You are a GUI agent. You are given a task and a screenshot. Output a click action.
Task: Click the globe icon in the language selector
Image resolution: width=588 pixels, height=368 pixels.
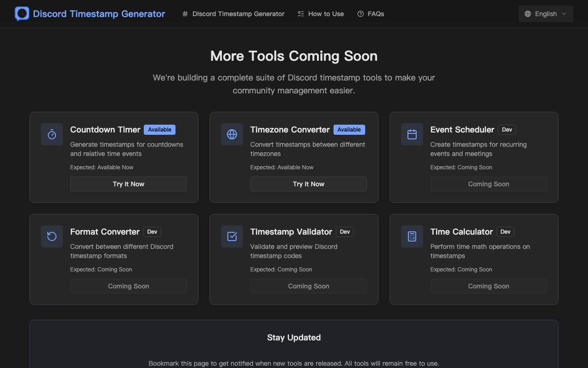click(x=528, y=14)
